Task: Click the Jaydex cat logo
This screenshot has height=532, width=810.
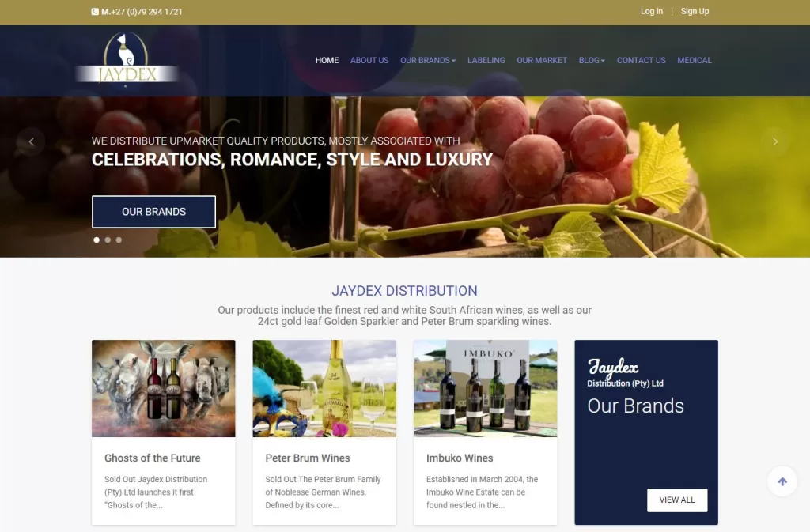Action: pos(127,58)
